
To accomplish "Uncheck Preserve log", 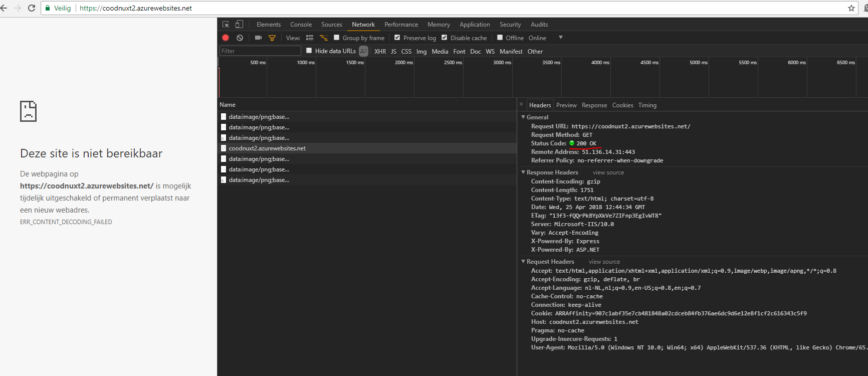I will coord(397,37).
